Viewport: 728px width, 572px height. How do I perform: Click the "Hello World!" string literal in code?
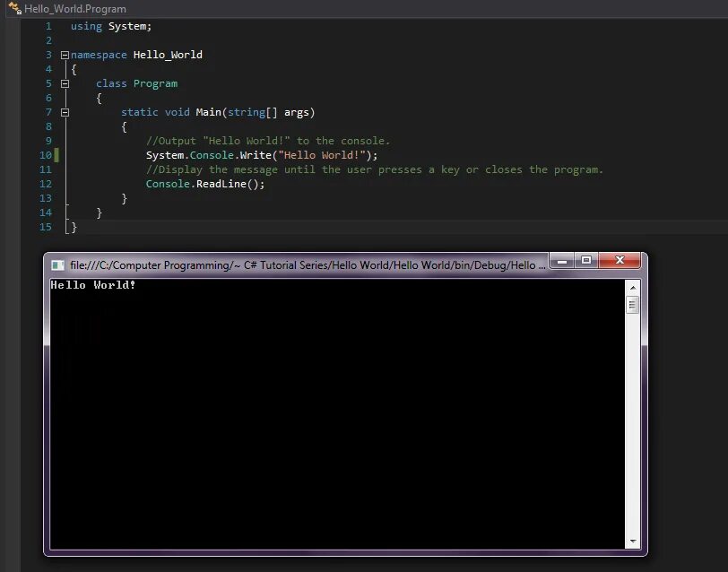coord(322,155)
